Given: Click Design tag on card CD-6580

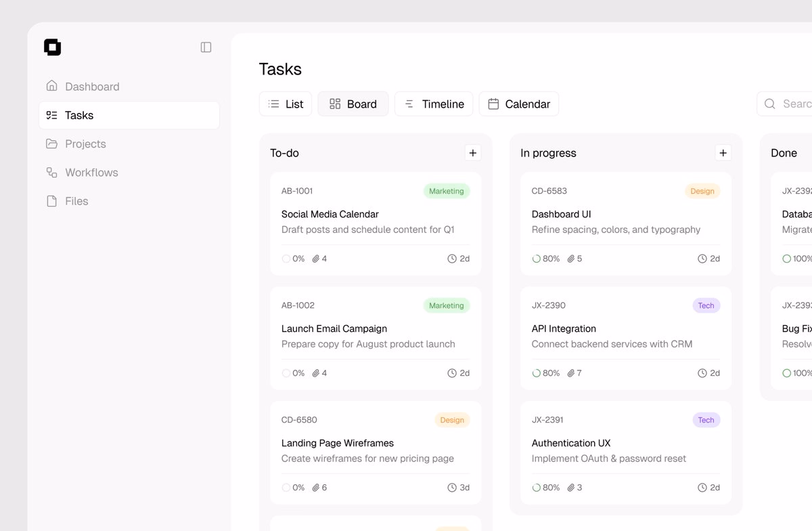Looking at the screenshot, I should tap(452, 420).
